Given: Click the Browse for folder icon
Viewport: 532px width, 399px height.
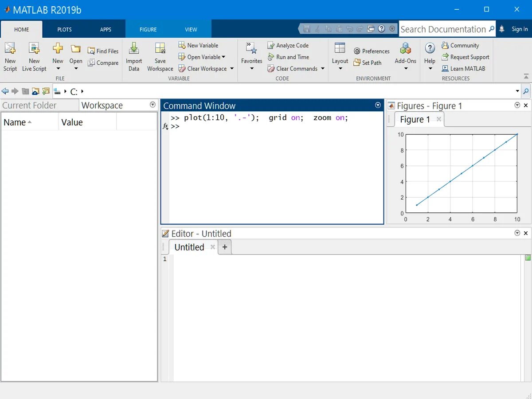Looking at the screenshot, I should click(35, 91).
